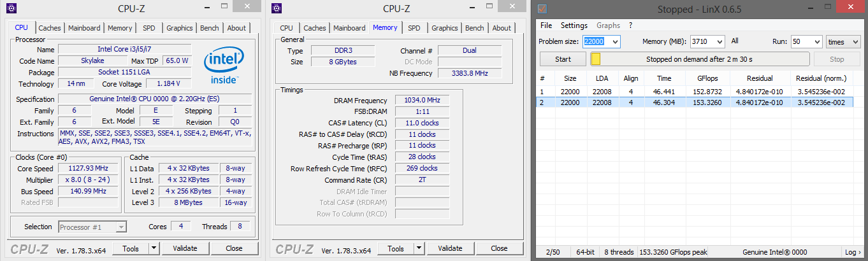Click the Start button in LinX
This screenshot has height=261, width=868.
click(x=563, y=59)
